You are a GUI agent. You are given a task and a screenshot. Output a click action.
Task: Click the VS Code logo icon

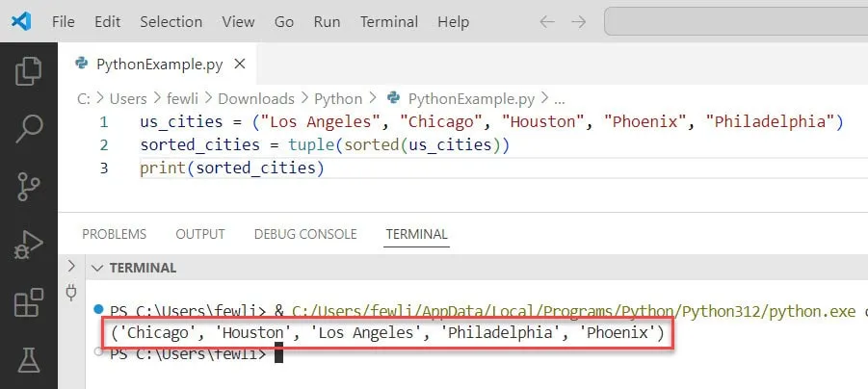coord(22,21)
